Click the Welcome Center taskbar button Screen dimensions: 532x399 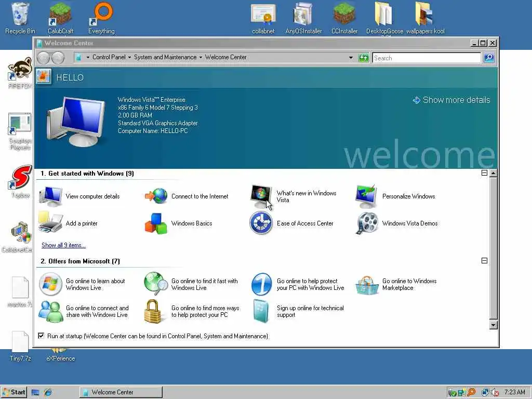[x=121, y=392]
